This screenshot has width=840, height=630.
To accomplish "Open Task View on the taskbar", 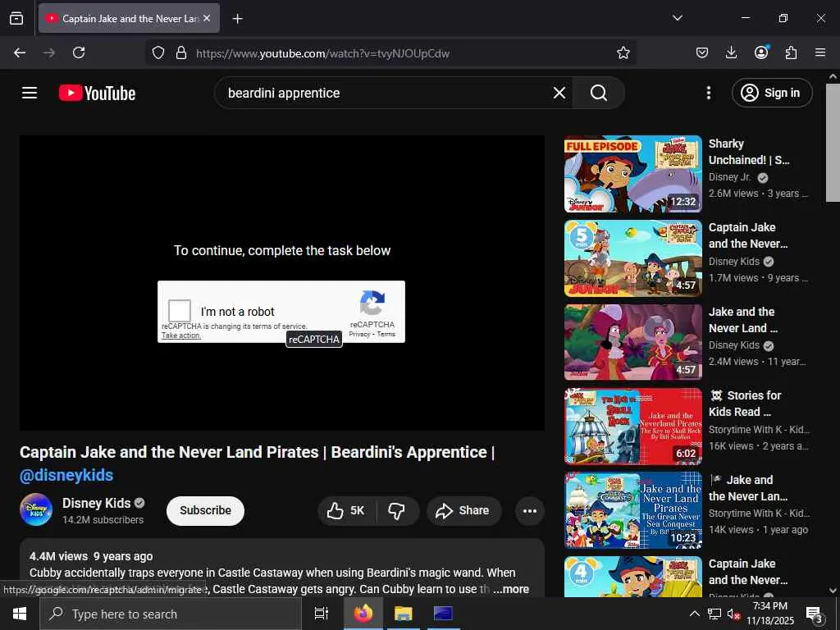I will (321, 614).
